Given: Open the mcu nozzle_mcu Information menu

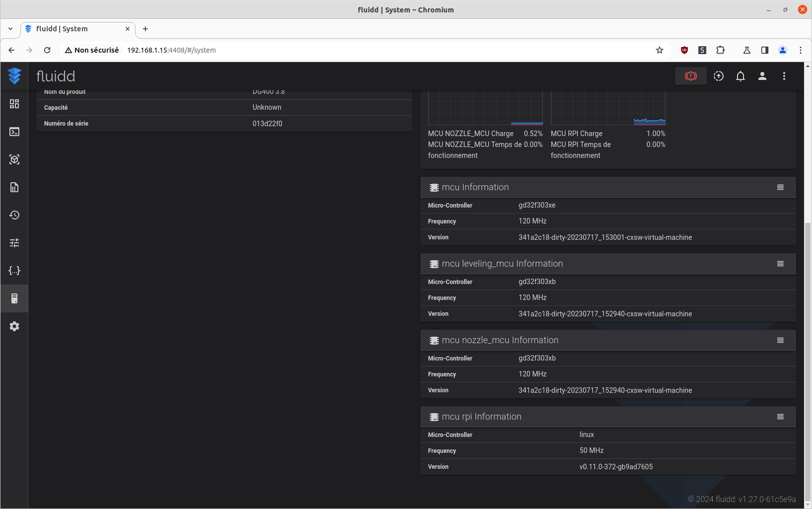Looking at the screenshot, I should tap(780, 340).
